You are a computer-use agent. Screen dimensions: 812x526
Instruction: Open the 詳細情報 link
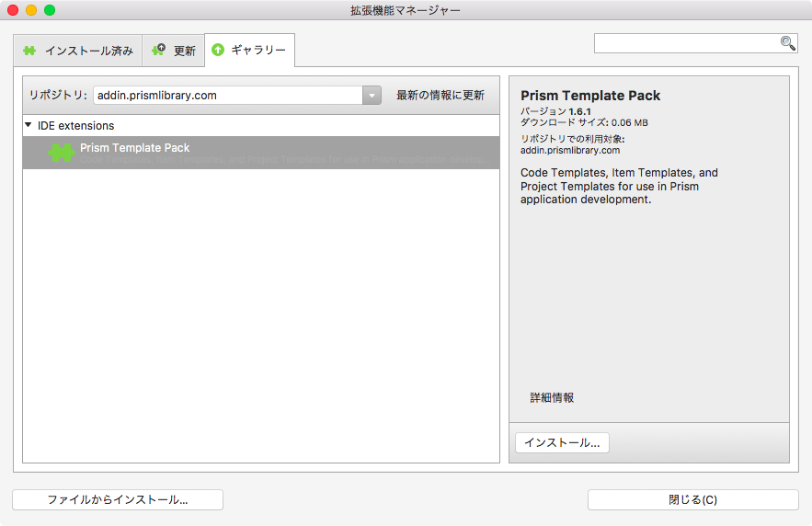pyautogui.click(x=552, y=397)
